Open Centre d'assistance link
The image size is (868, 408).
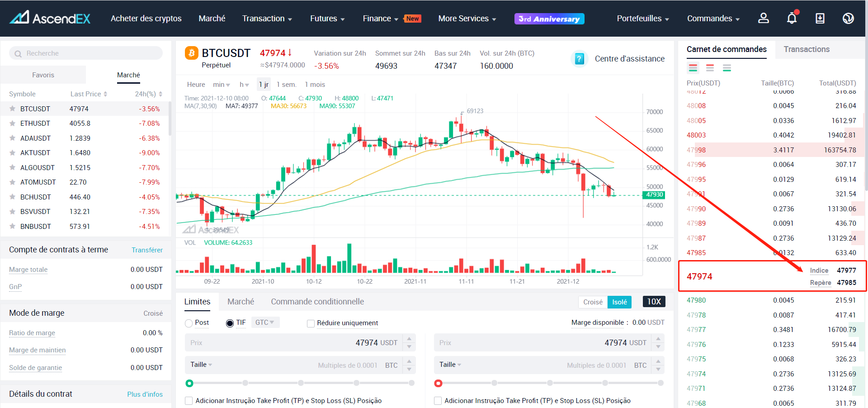629,59
